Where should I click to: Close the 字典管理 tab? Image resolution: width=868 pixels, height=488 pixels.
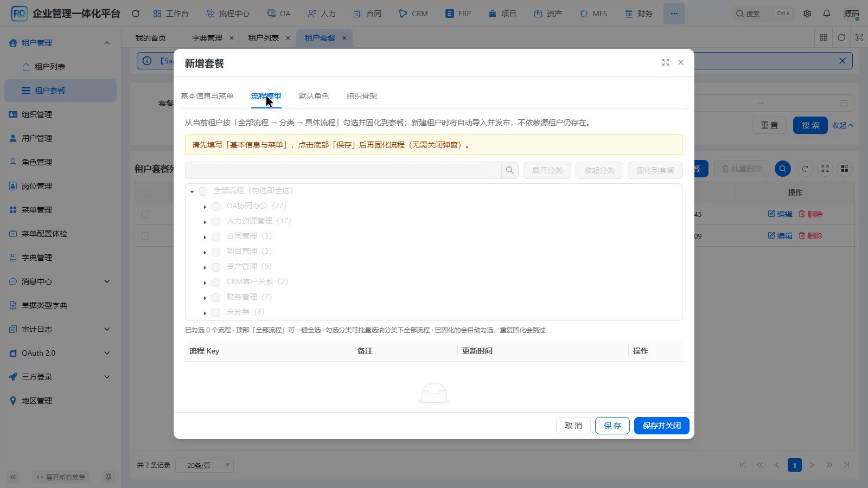click(232, 38)
